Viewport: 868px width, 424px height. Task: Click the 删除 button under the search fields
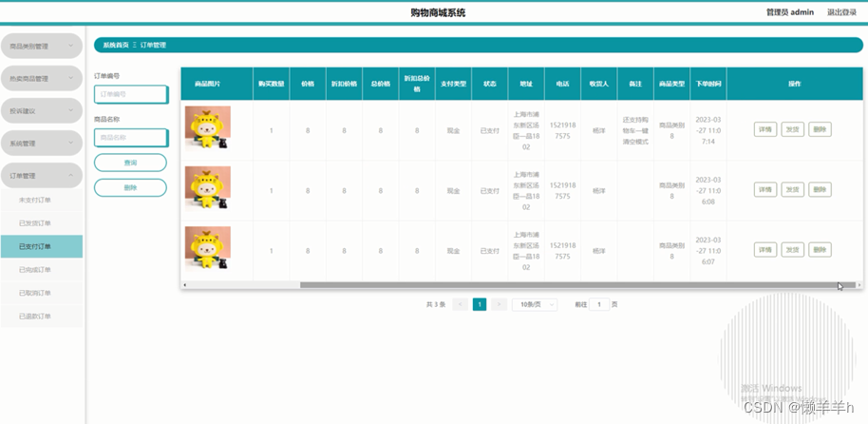131,188
